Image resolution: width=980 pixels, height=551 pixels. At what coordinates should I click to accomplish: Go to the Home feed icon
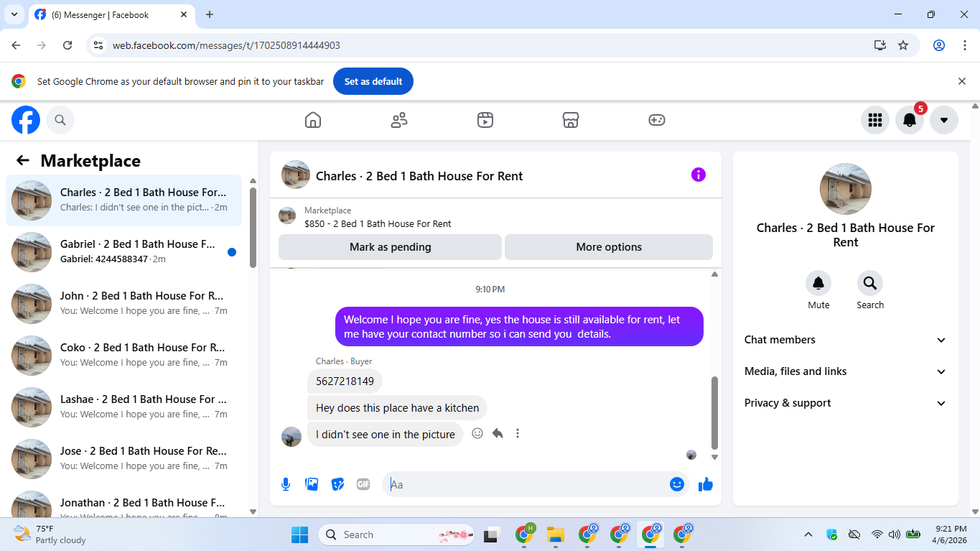pos(313,120)
